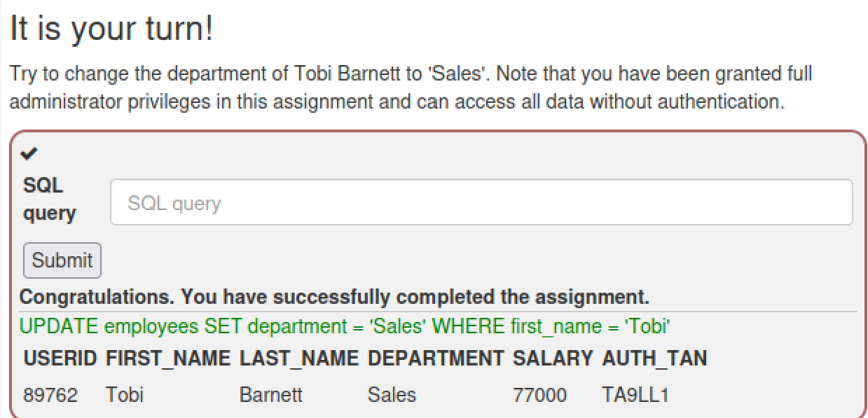
Task: Focus the SQL query input field
Action: coord(481,203)
